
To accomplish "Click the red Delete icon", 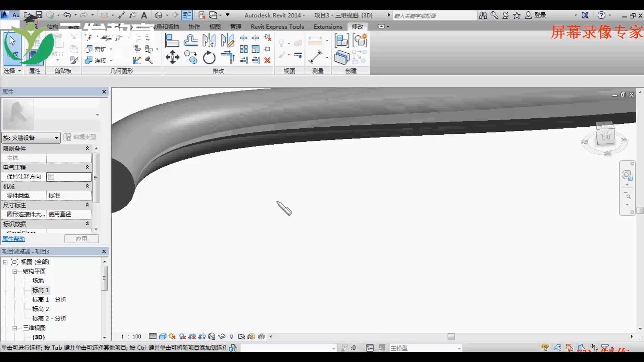I will click(x=267, y=60).
